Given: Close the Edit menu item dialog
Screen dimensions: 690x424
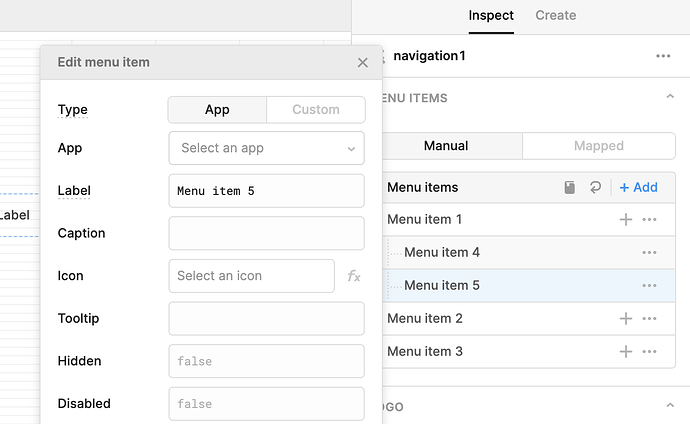Looking at the screenshot, I should [363, 62].
